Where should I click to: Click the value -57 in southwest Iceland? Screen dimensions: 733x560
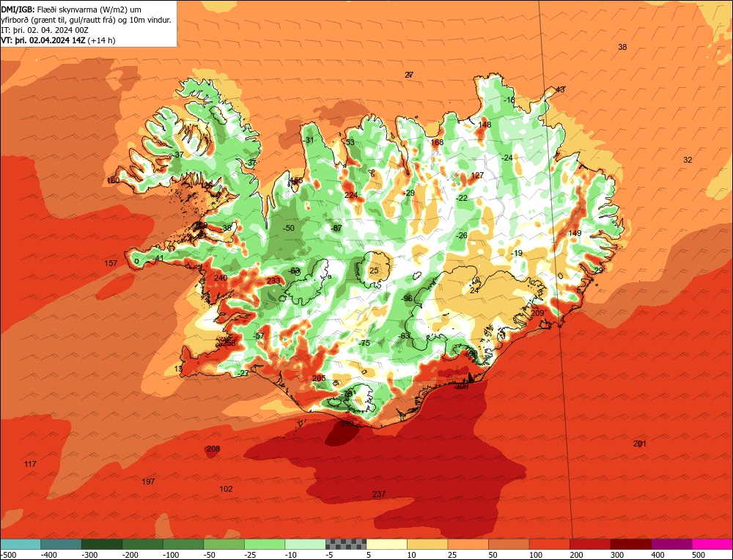coord(259,336)
